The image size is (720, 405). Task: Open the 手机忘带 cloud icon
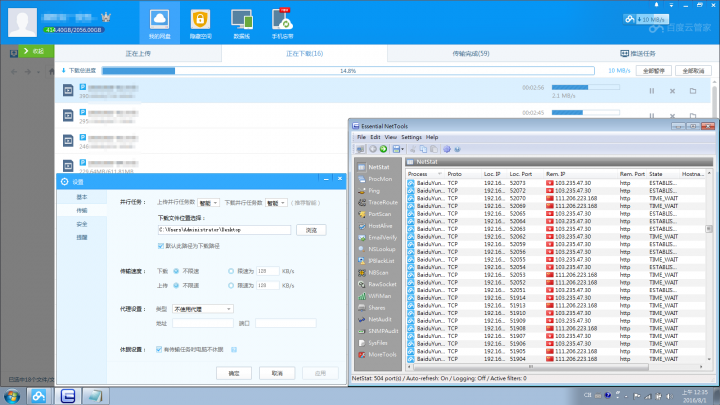[283, 22]
